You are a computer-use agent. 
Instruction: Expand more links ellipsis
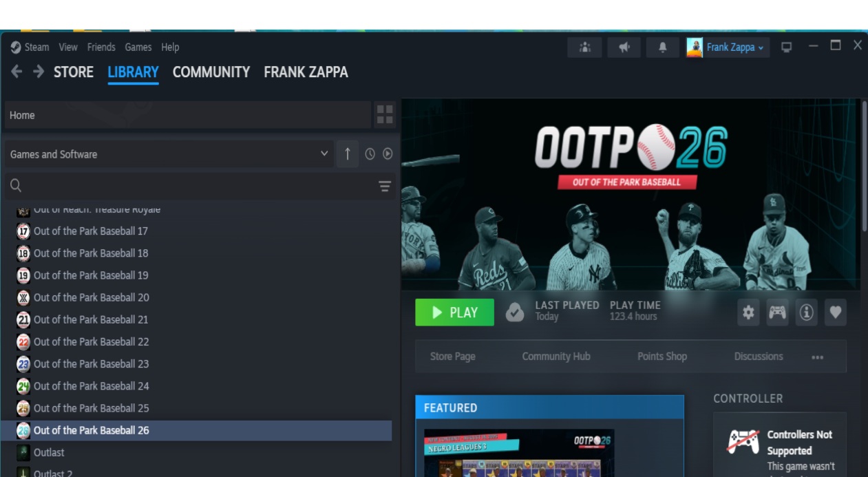coord(817,357)
